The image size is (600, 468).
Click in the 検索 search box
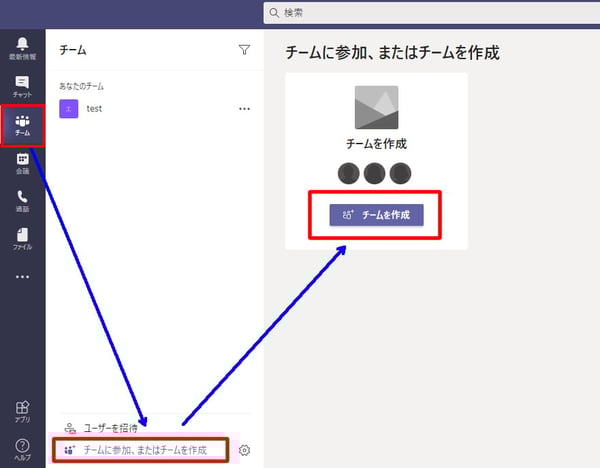click(430, 13)
